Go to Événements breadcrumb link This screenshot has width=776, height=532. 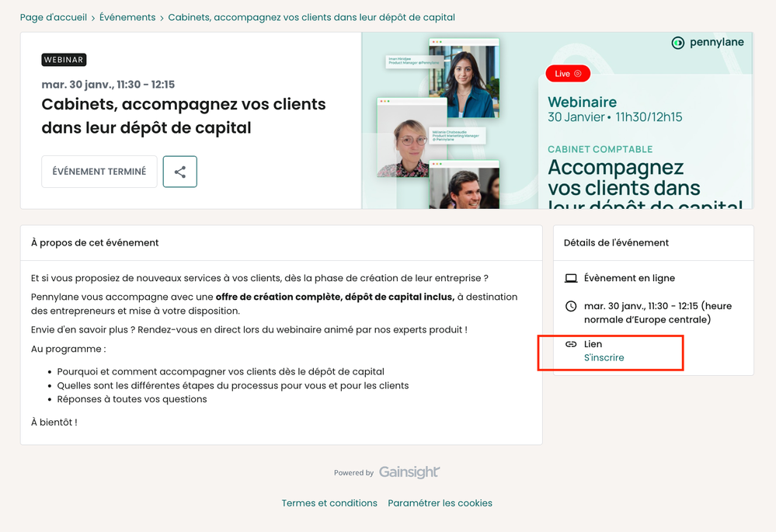tap(127, 17)
